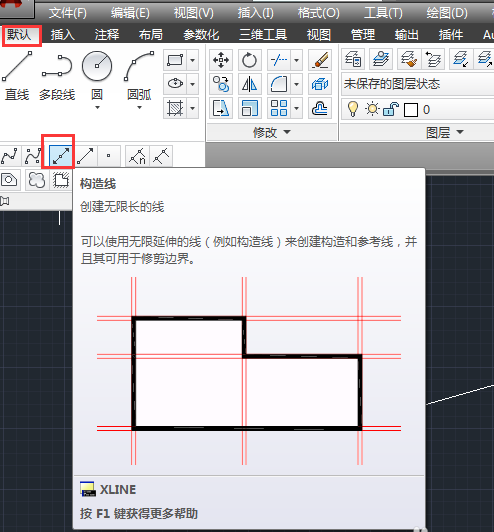Select the 圆弧 (Arc) tool
The image size is (494, 532).
click(x=139, y=76)
